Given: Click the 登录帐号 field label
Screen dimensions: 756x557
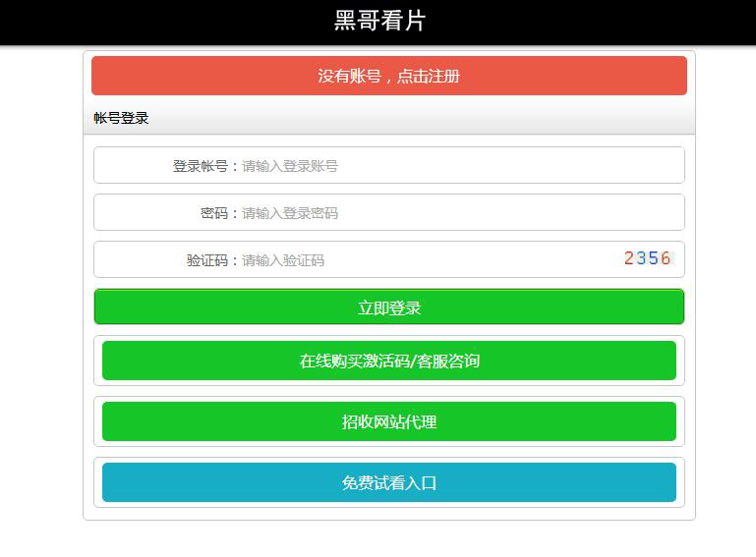Looking at the screenshot, I should pos(201,166).
